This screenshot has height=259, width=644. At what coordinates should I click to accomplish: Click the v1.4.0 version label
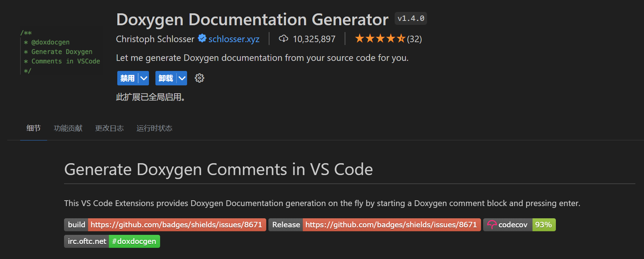[411, 18]
